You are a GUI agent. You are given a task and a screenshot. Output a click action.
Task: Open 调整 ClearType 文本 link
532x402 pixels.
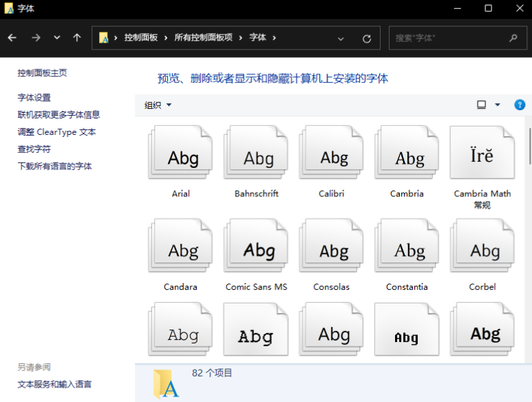(x=56, y=132)
